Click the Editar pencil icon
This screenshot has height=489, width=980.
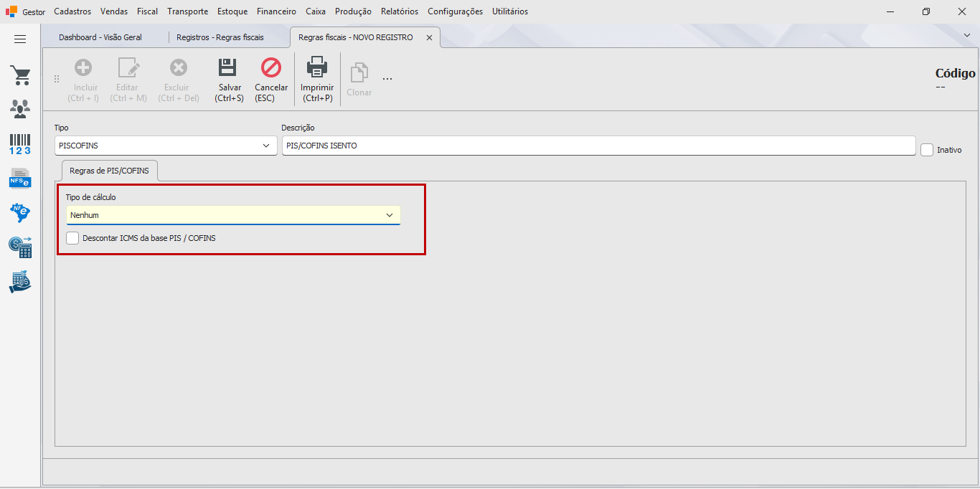coord(128,68)
